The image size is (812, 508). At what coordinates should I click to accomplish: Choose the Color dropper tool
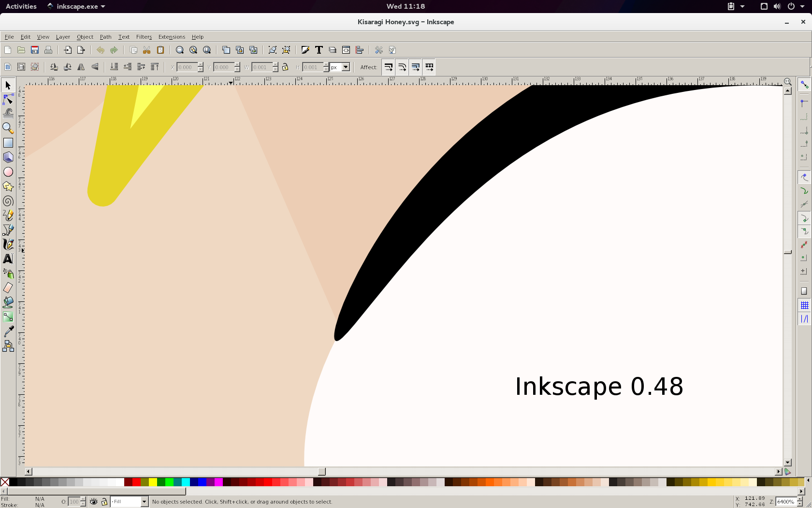8,331
